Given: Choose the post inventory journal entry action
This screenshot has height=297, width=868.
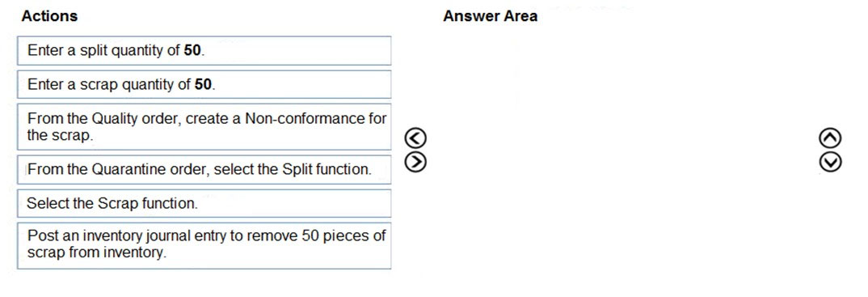Looking at the screenshot, I should pyautogui.click(x=204, y=245).
